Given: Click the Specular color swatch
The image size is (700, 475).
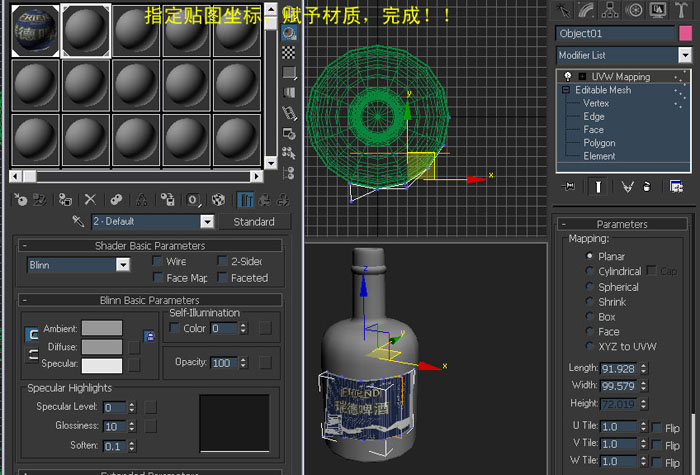Looking at the screenshot, I should (x=102, y=366).
